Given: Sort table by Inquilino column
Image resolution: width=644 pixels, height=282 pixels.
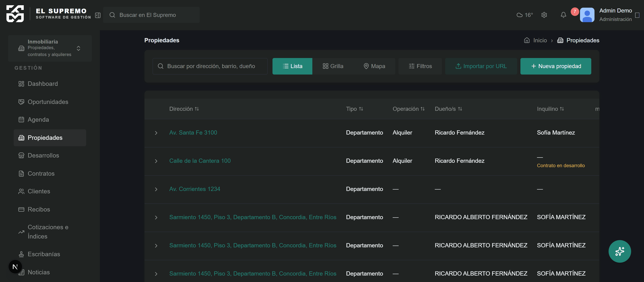Looking at the screenshot, I should tap(550, 109).
